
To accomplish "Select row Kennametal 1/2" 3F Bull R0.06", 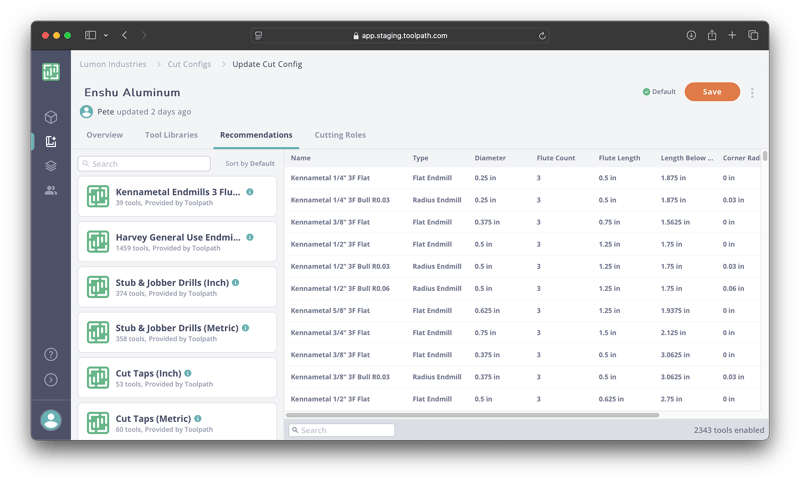I will tap(522, 289).
